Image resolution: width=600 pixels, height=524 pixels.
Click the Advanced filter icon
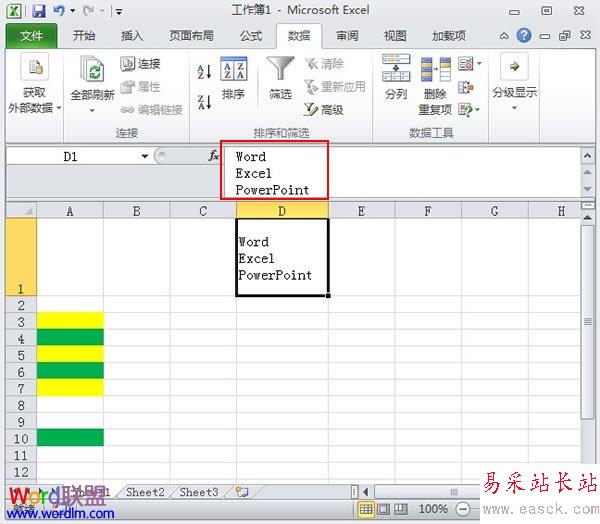tap(311, 109)
